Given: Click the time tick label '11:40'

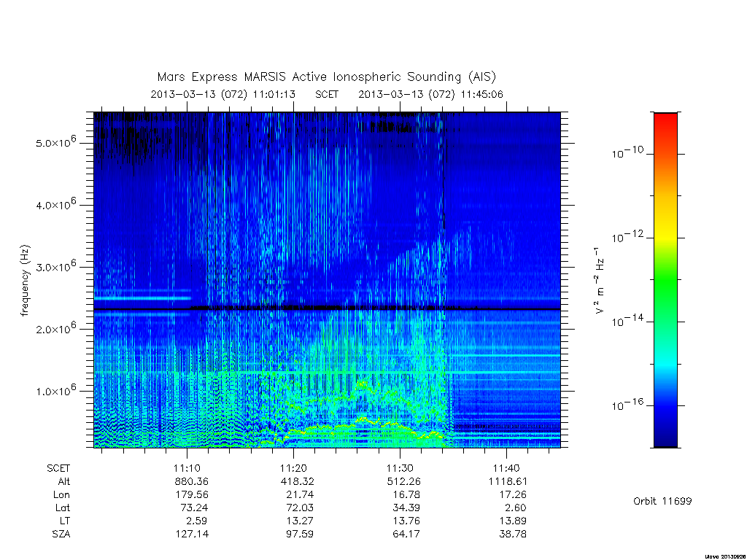Looking at the screenshot, I should (x=506, y=468).
